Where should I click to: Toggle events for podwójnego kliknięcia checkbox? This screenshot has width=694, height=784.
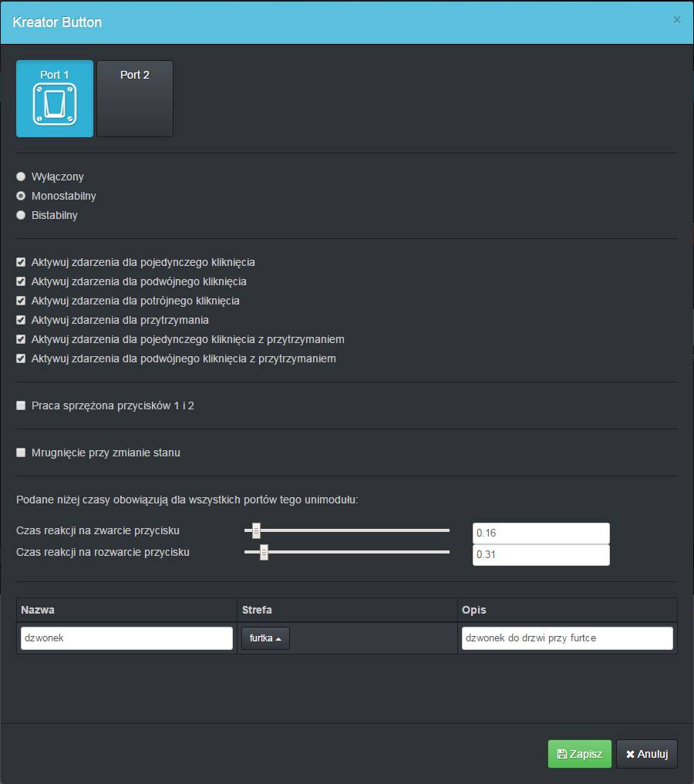pos(21,281)
